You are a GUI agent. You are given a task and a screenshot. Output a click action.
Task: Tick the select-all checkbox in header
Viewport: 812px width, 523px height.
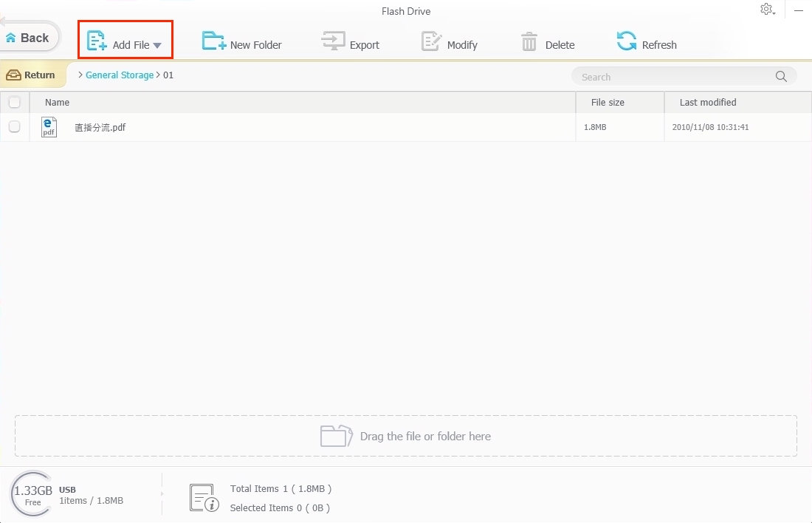15,102
